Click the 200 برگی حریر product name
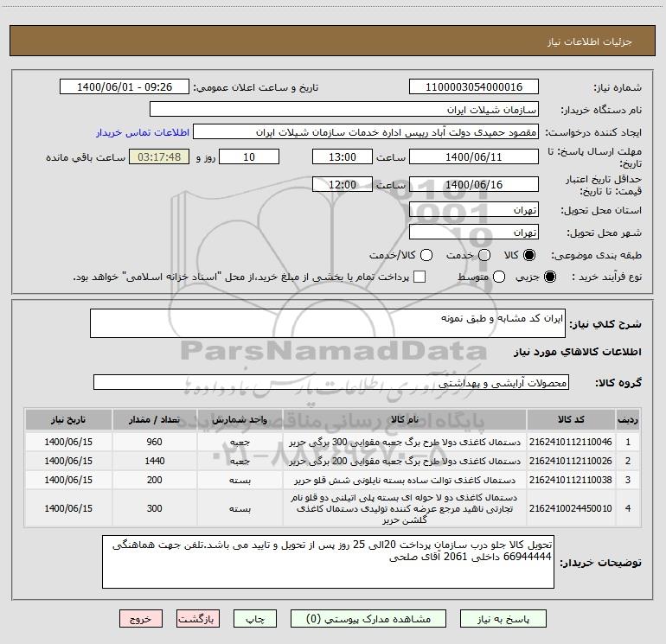 (x=405, y=461)
